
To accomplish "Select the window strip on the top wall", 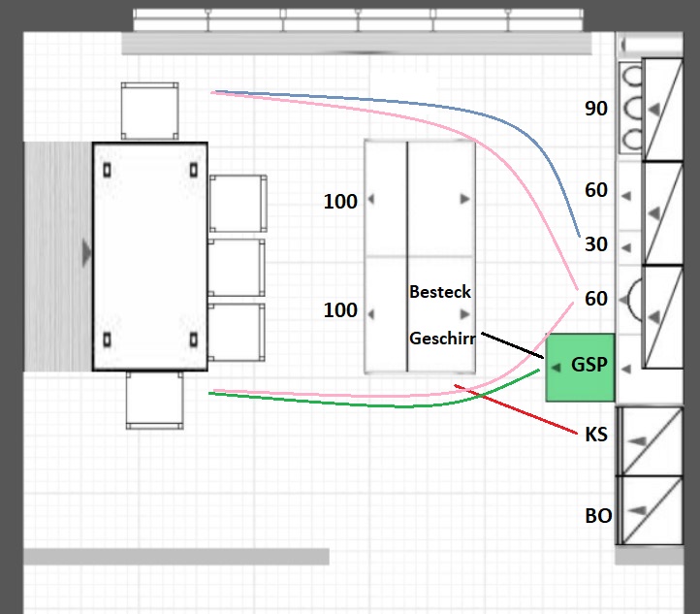I will coord(357,17).
